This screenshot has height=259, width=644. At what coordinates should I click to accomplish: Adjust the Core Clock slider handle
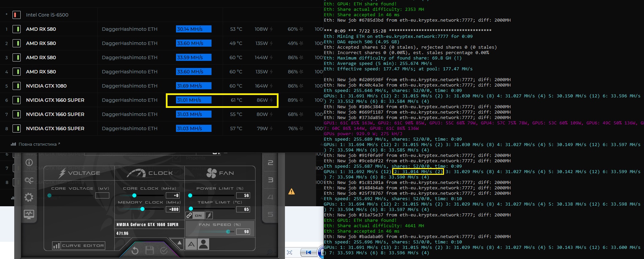(134, 195)
